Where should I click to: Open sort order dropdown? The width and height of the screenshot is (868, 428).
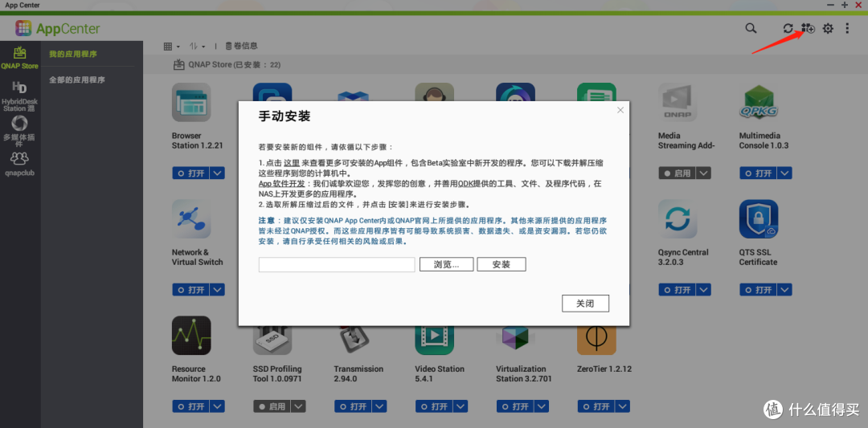click(197, 47)
